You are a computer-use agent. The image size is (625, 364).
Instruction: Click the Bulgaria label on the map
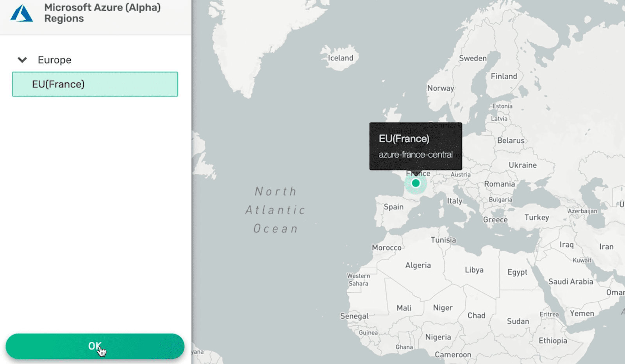(x=500, y=200)
